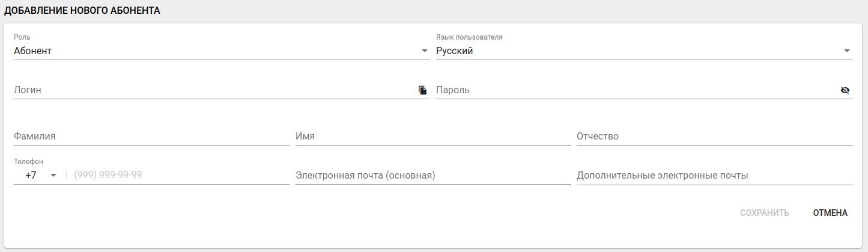This screenshot has width=868, height=252.
Task: Select the Отчество field
Action: [714, 137]
